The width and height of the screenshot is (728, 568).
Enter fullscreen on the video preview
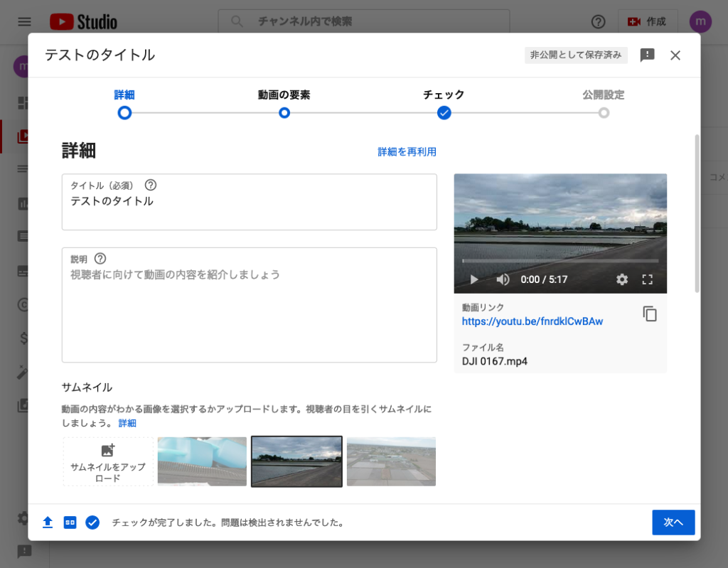tap(648, 279)
